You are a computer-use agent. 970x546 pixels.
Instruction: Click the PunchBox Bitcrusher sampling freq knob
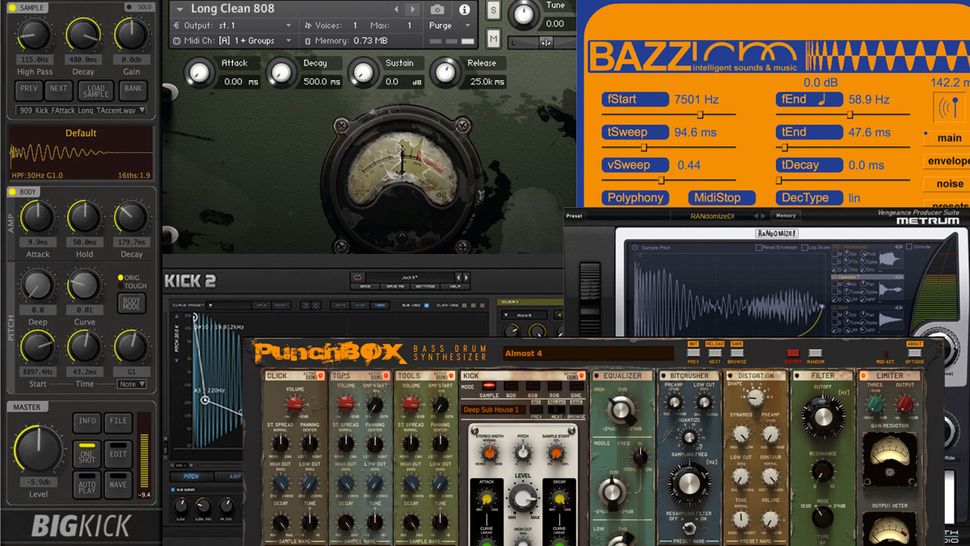(689, 483)
